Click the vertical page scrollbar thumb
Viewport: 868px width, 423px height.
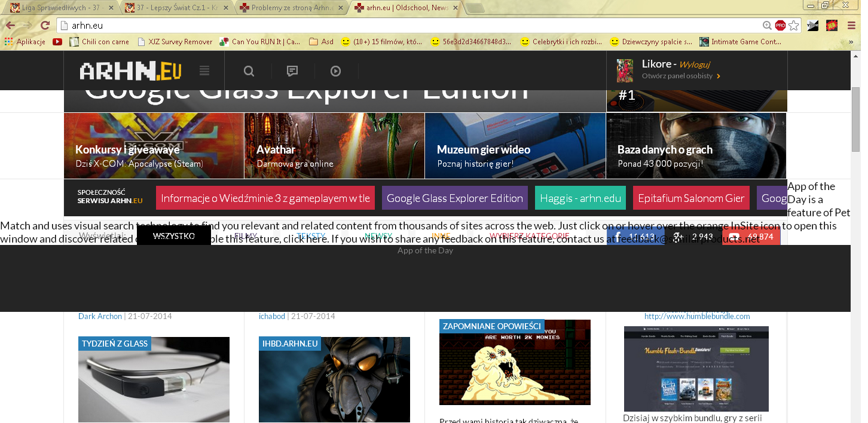tap(855, 119)
